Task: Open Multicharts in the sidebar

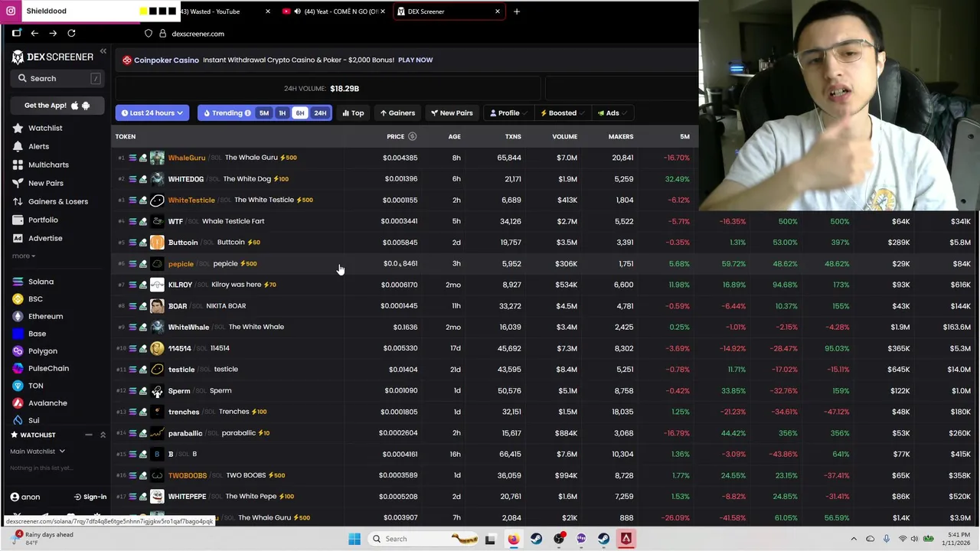Action: [47, 165]
